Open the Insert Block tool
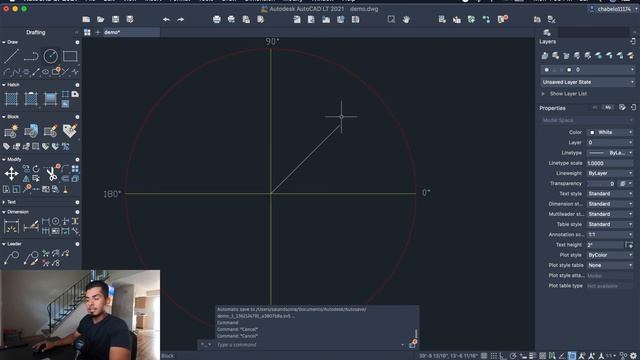The height and width of the screenshot is (360, 640). pos(31,131)
